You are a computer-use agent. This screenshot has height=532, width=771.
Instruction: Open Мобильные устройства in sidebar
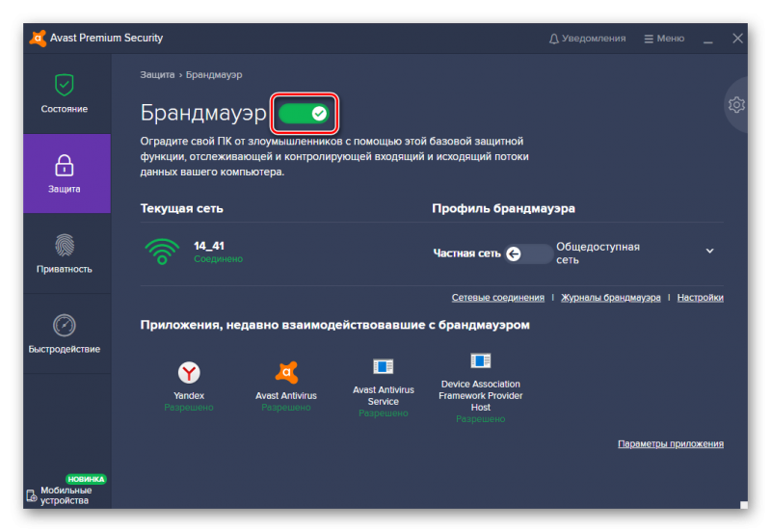(60, 495)
